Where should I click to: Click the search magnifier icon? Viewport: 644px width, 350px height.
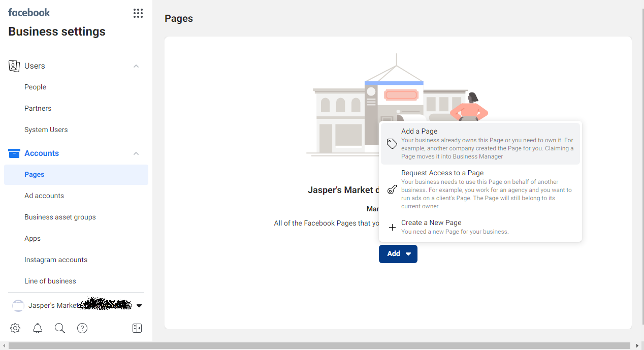tap(60, 328)
